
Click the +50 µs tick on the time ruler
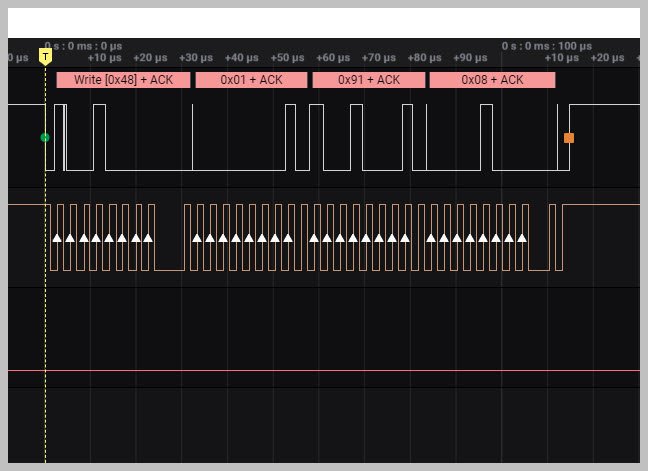tap(288, 58)
